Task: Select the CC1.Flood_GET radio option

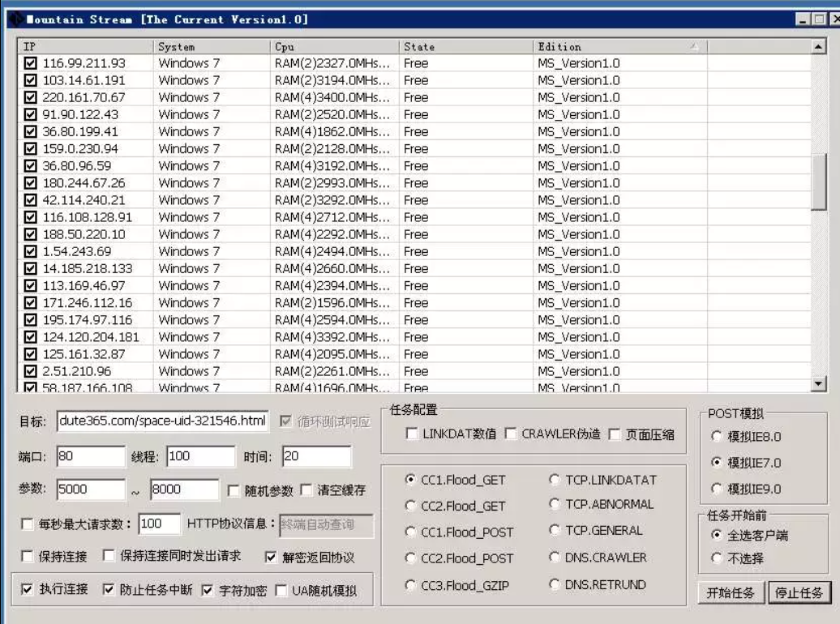Action: 410,480
